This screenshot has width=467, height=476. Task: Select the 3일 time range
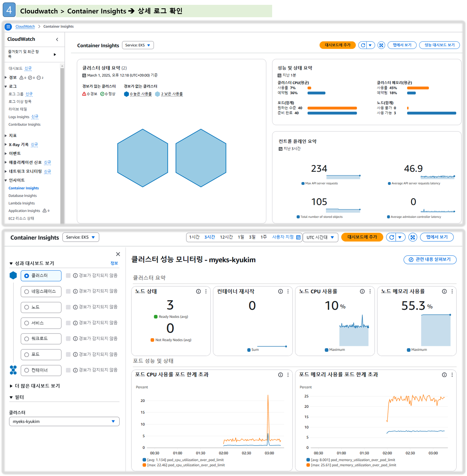click(x=252, y=237)
